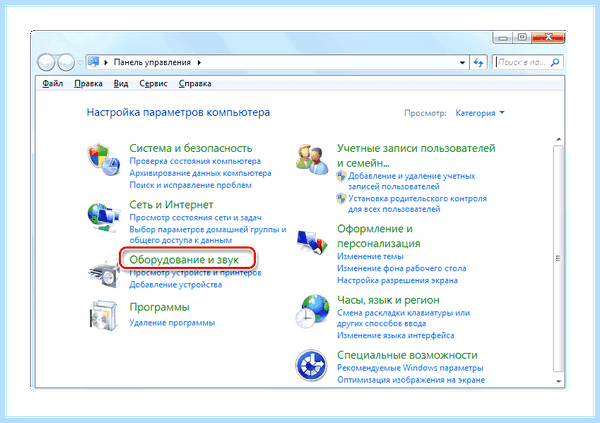Click shield icon beside Добавление и удаление учетных
The image size is (600, 423).
pyautogui.click(x=341, y=176)
